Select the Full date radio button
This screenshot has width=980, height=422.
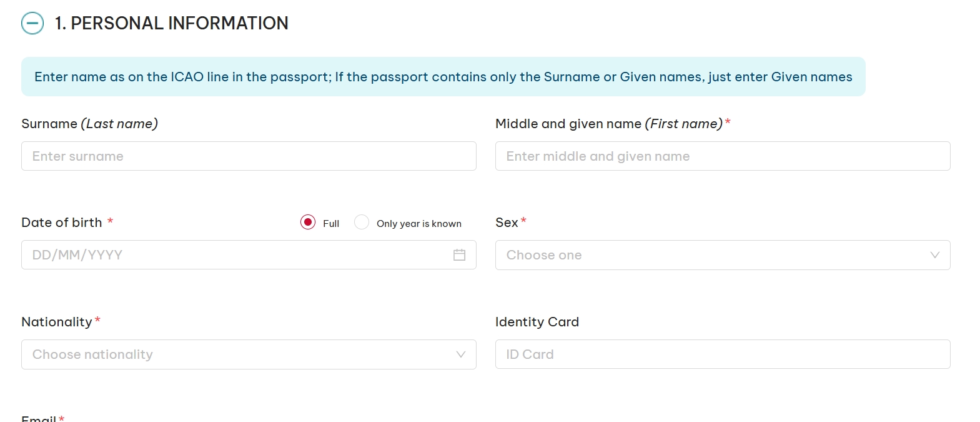pyautogui.click(x=308, y=223)
